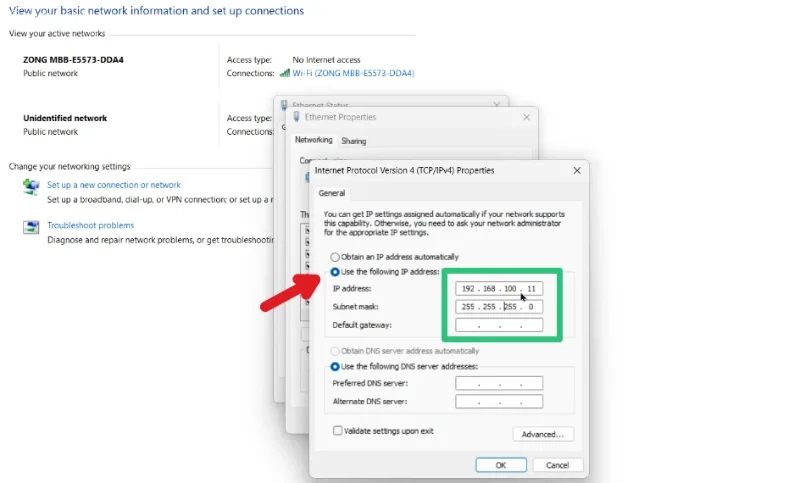Close the Ethernet Properties window
Viewport: 800px width, 483px height.
(x=527, y=117)
